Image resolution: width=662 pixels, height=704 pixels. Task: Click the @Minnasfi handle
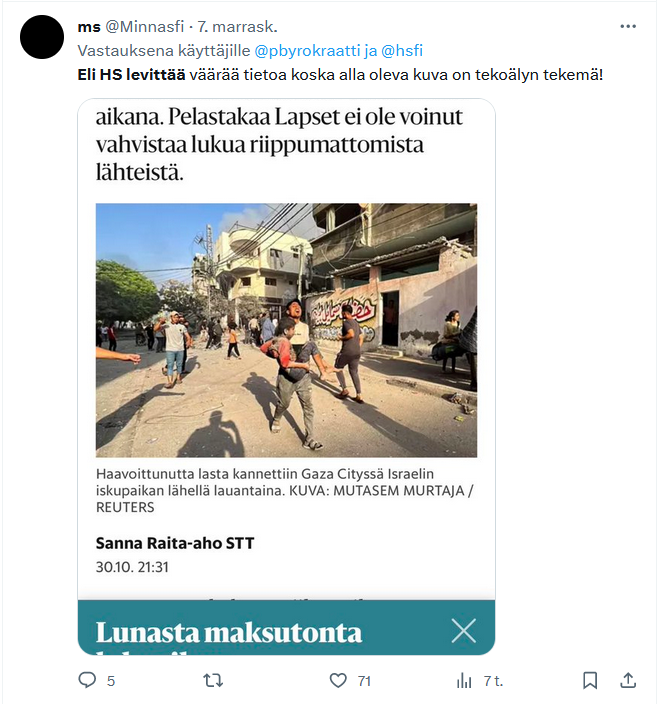pyautogui.click(x=145, y=27)
